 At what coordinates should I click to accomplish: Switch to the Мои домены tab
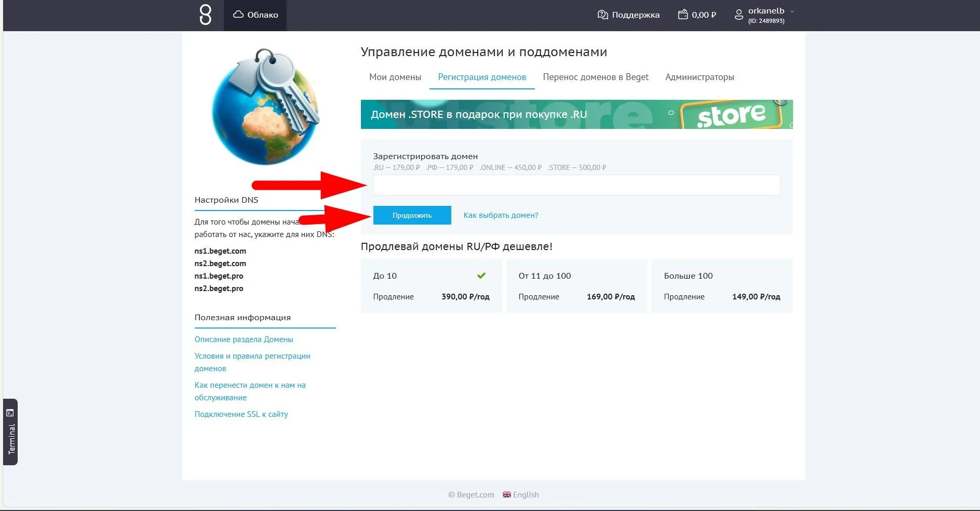pyautogui.click(x=395, y=77)
